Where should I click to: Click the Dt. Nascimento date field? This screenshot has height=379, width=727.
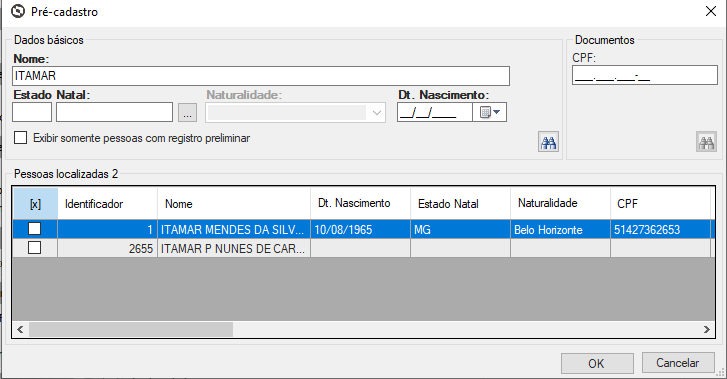[435, 112]
